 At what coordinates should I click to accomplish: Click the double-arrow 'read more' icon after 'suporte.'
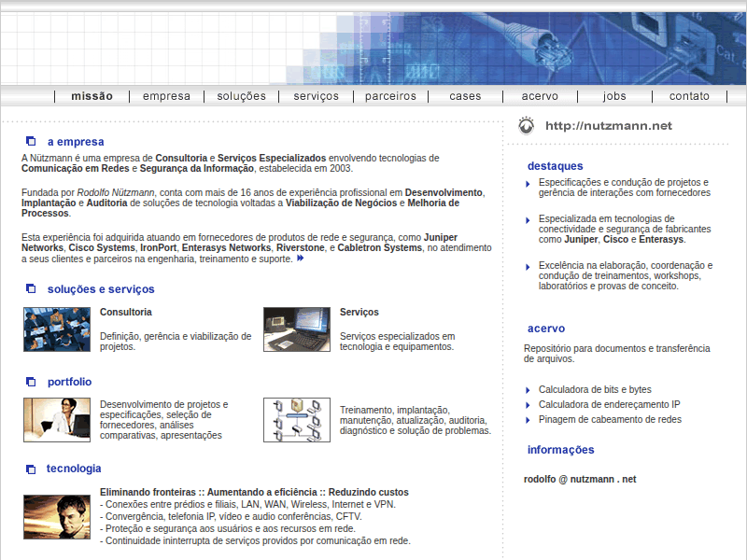300,259
